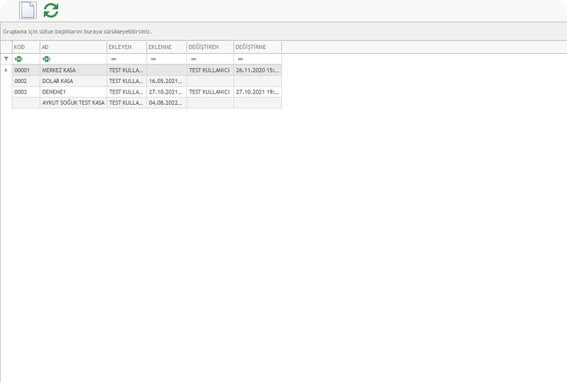This screenshot has height=392, width=567.
Task: Sort by DEĞİŞTİREN column header
Action: (210, 47)
